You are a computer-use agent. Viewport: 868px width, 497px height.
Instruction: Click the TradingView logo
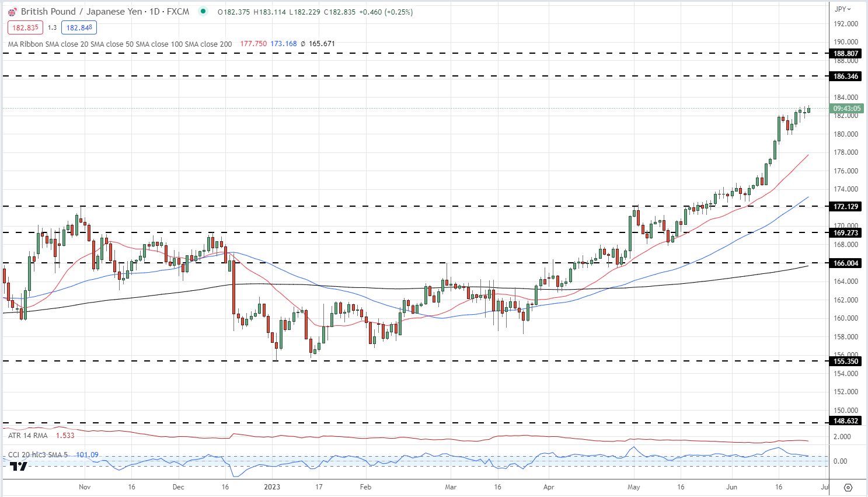tap(19, 466)
